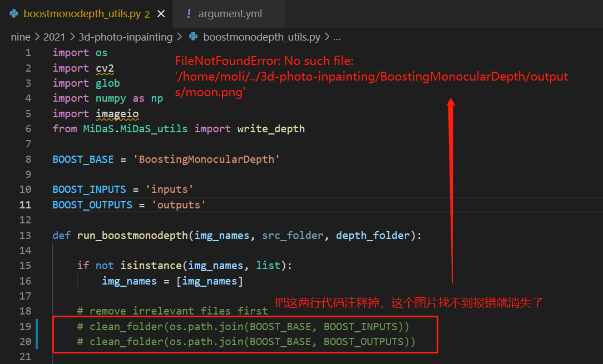Click 'MiDaS.MiDaS_utils' module name
603x364 pixels.
(135, 129)
